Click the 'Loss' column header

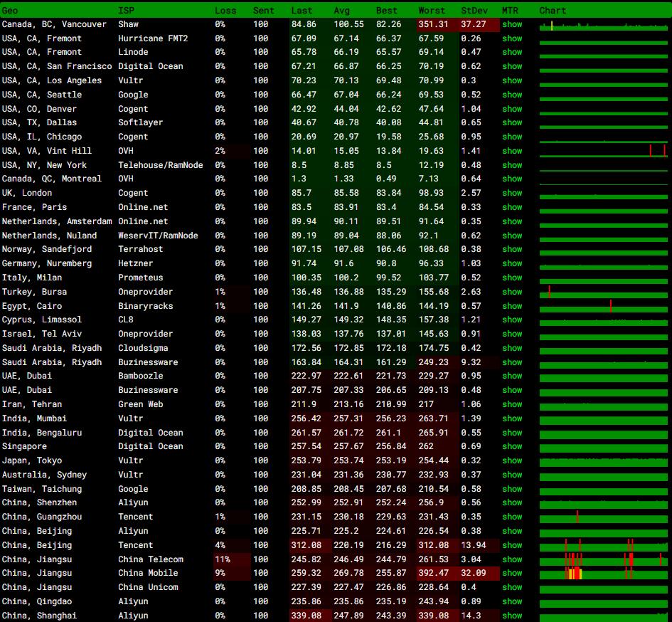225,10
